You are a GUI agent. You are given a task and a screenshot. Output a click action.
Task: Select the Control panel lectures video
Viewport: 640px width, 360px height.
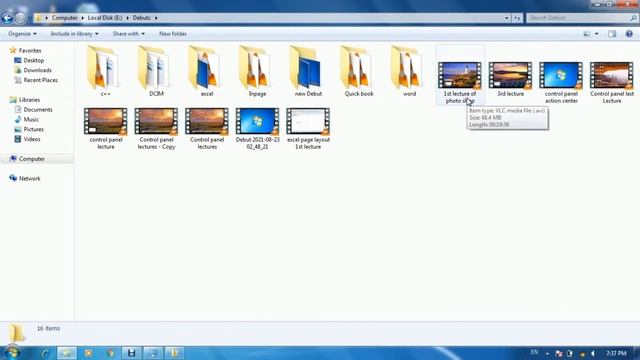(207, 128)
